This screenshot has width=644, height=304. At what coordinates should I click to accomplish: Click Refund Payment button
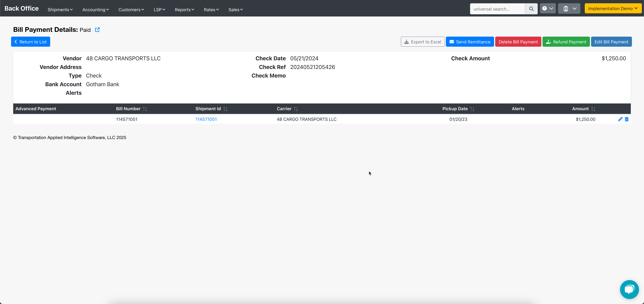[566, 42]
